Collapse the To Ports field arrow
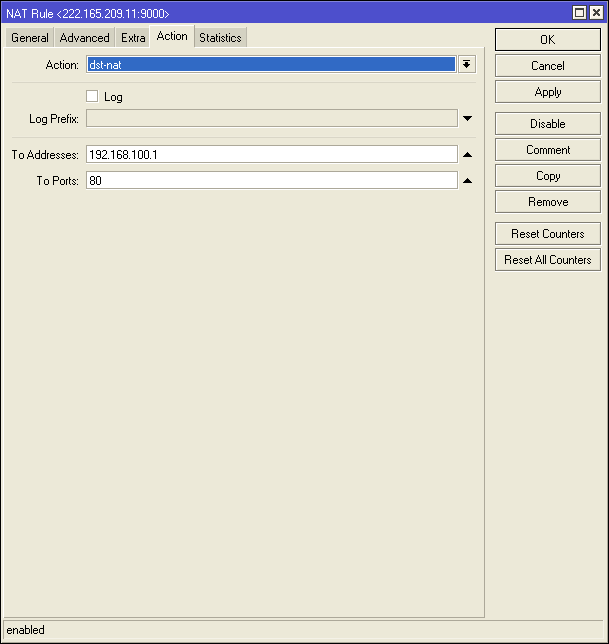Screen dimensions: 609x644 [x=467, y=181]
